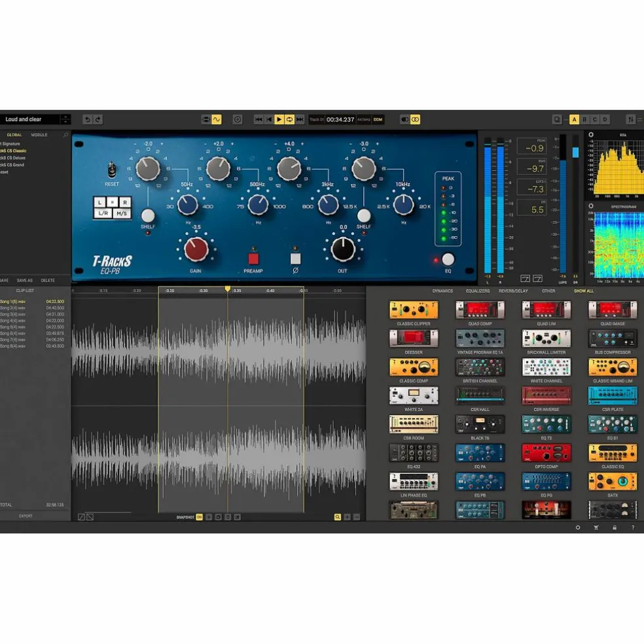Filter modules by DYNAMICS
The height and width of the screenshot is (644, 644).
(442, 291)
